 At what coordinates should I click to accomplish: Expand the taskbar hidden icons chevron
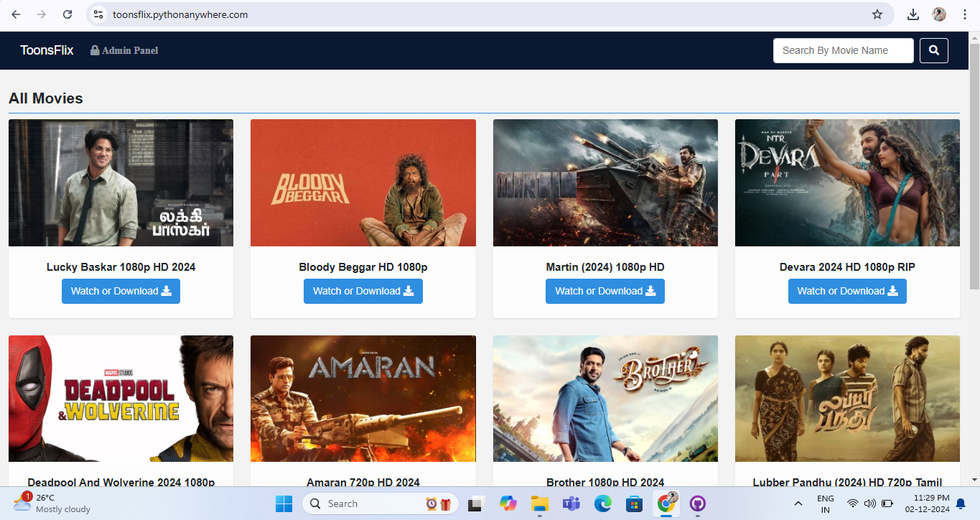click(x=798, y=503)
